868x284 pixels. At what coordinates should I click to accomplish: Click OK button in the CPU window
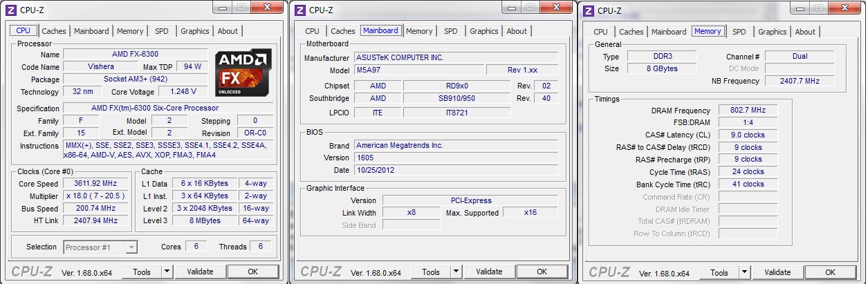click(253, 272)
